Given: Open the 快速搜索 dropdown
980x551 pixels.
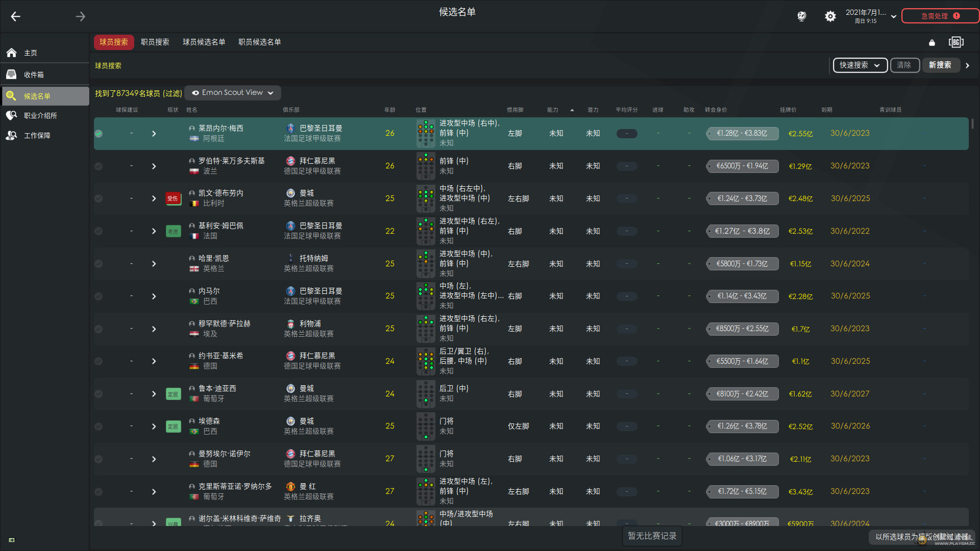Looking at the screenshot, I should [x=860, y=65].
